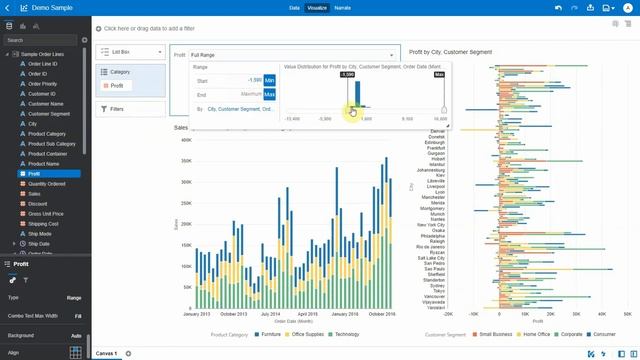Open the save options dropdown
This screenshot has width=640, height=360.
[609, 8]
